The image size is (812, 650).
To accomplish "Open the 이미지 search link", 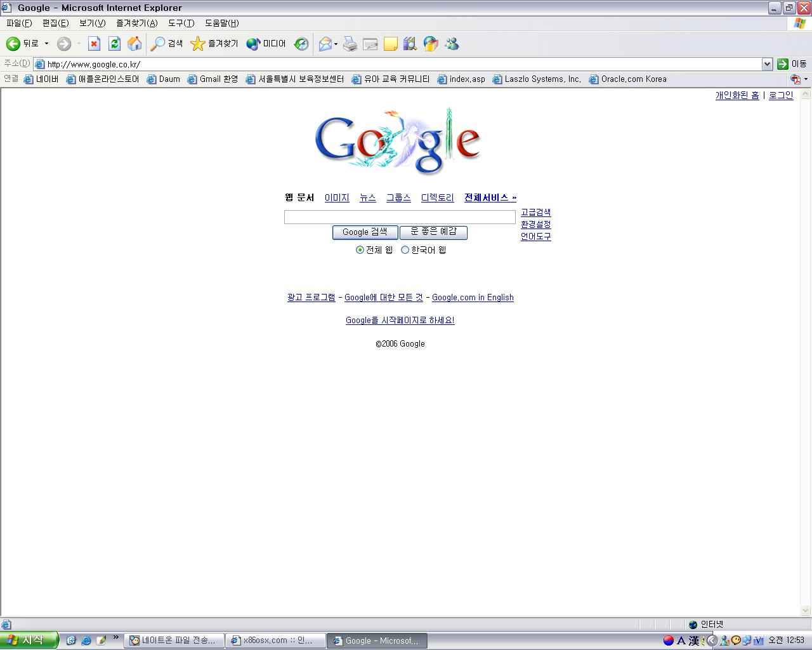I will click(337, 198).
